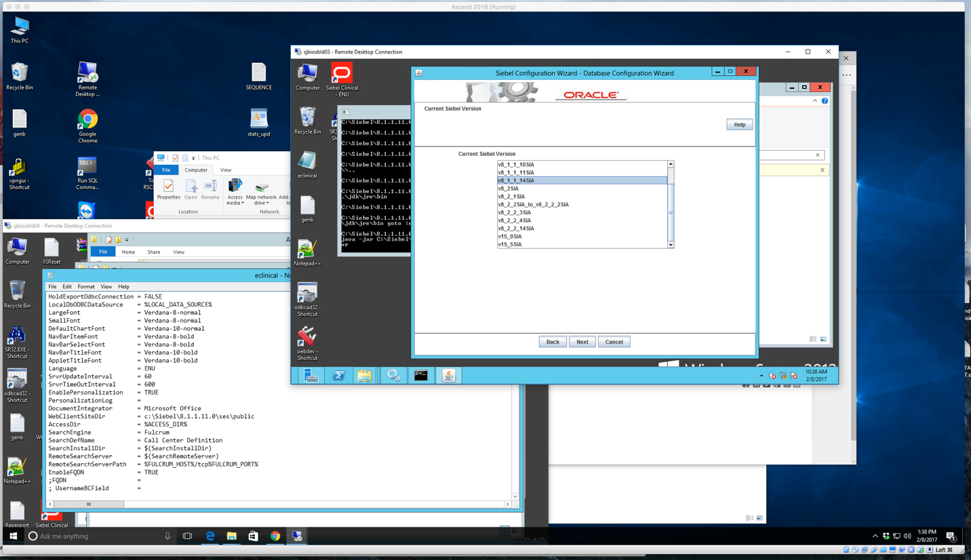Click Cancel in the Siebel Configuration Wizard
Image resolution: width=971 pixels, height=560 pixels.
pos(614,342)
